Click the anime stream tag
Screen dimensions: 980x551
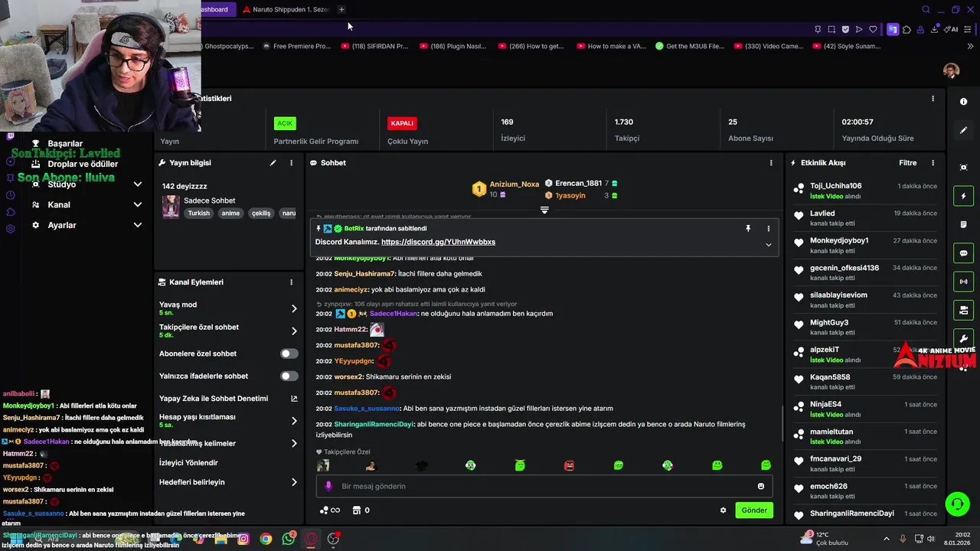pos(230,214)
